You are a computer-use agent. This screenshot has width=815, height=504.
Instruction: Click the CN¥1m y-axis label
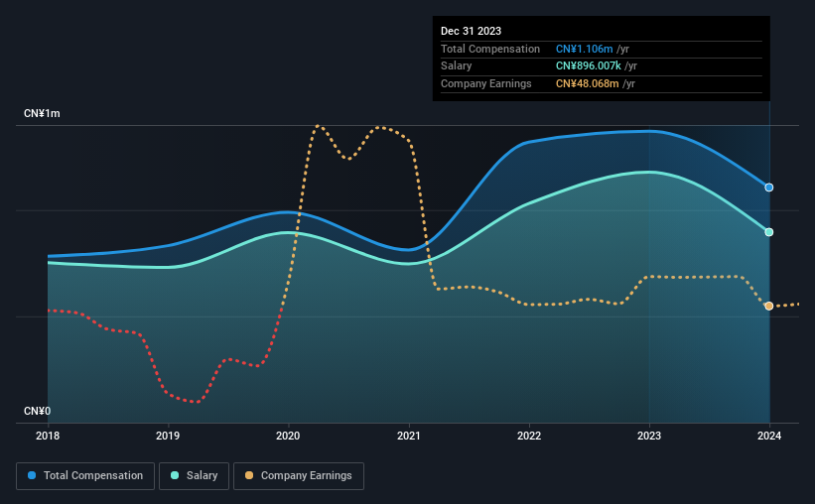(x=42, y=114)
